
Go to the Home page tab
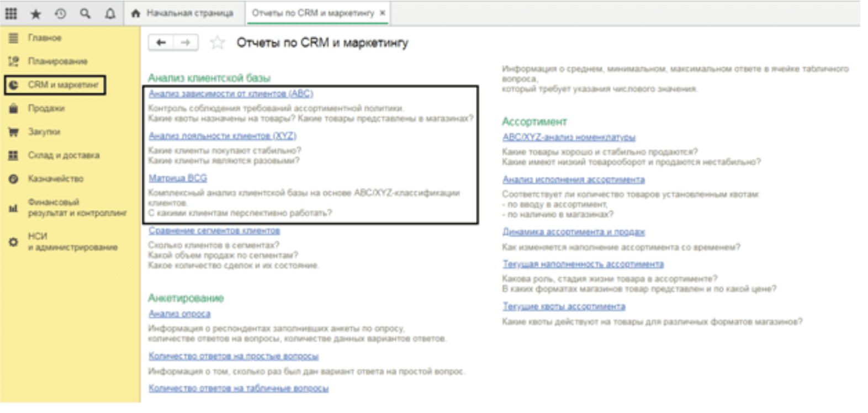tap(183, 13)
